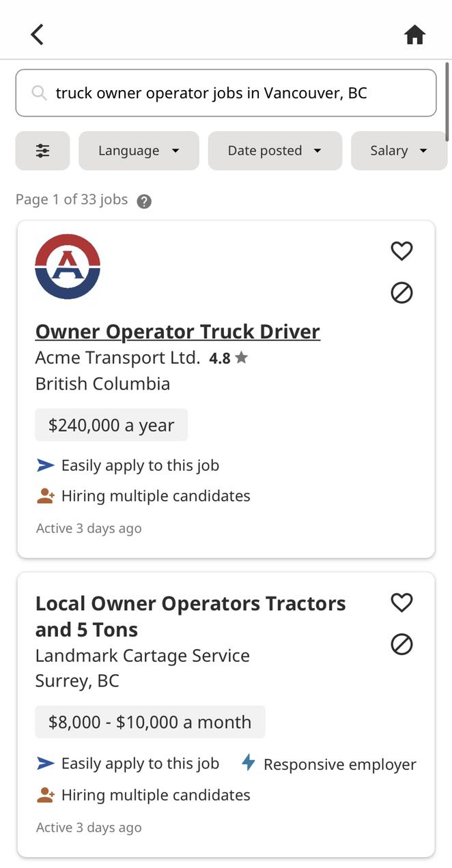
Task: Hide the Landmark Cartage Service job
Action: point(401,644)
